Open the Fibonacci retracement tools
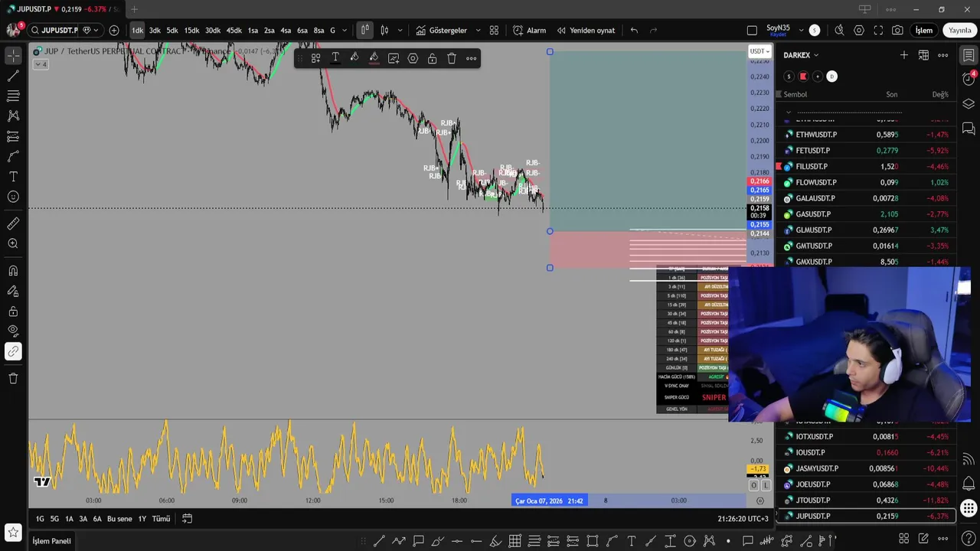Image resolution: width=980 pixels, height=551 pixels. click(13, 96)
